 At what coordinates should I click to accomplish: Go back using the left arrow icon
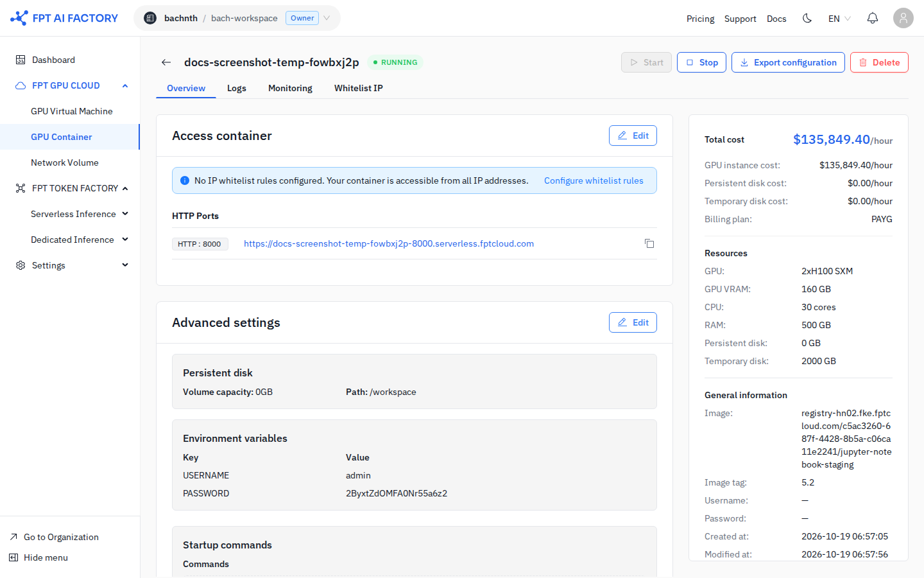pos(166,62)
